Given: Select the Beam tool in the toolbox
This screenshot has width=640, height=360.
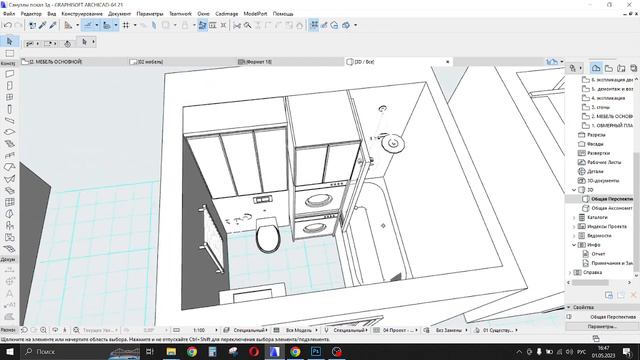Looking at the screenshot, I should 9,120.
